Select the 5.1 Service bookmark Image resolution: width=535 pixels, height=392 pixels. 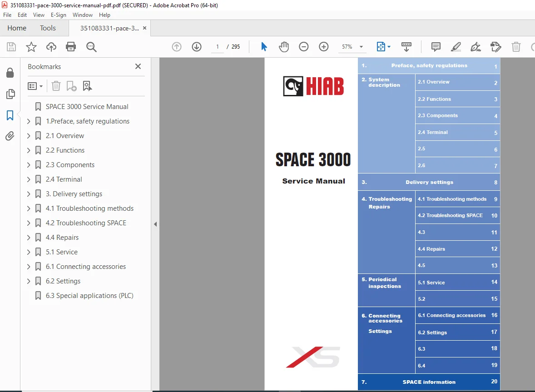62,252
